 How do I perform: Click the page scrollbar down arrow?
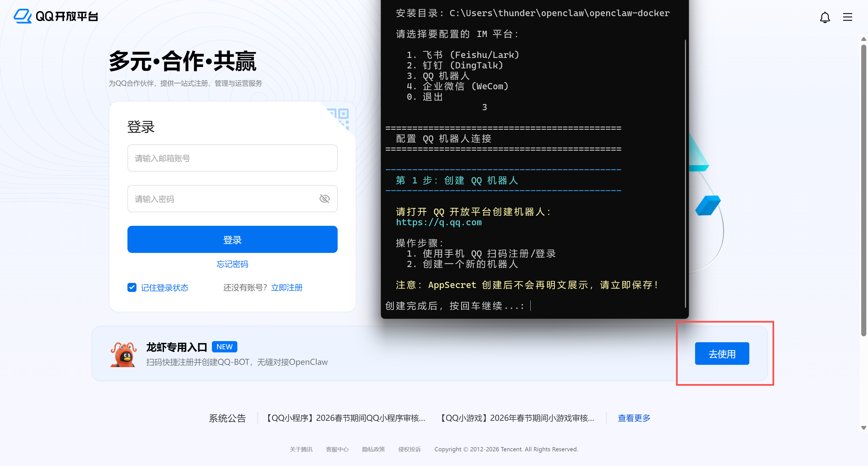pyautogui.click(x=863, y=428)
